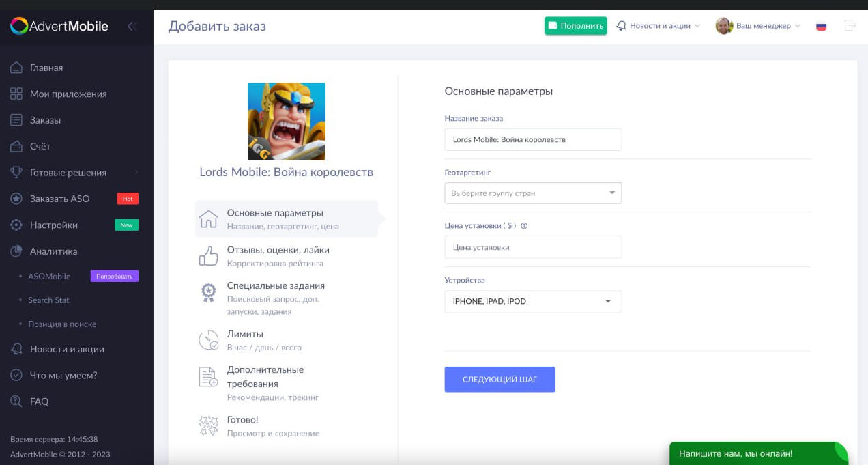
Task: Click the logout icon in header
Action: pyautogui.click(x=850, y=26)
